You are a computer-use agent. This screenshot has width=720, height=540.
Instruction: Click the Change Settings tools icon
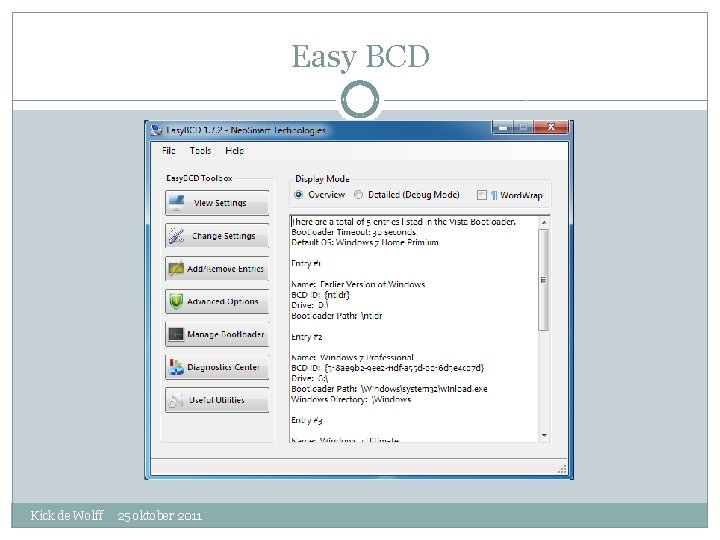(176, 236)
